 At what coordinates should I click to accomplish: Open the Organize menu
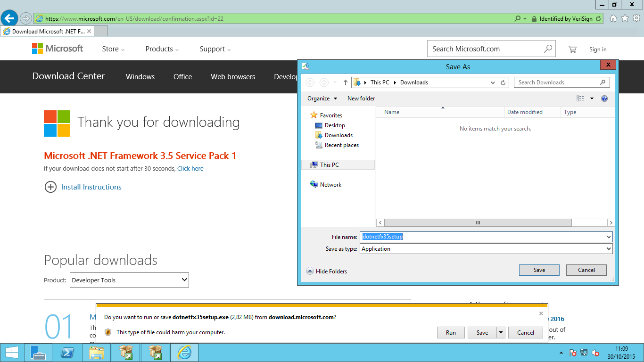click(x=322, y=99)
